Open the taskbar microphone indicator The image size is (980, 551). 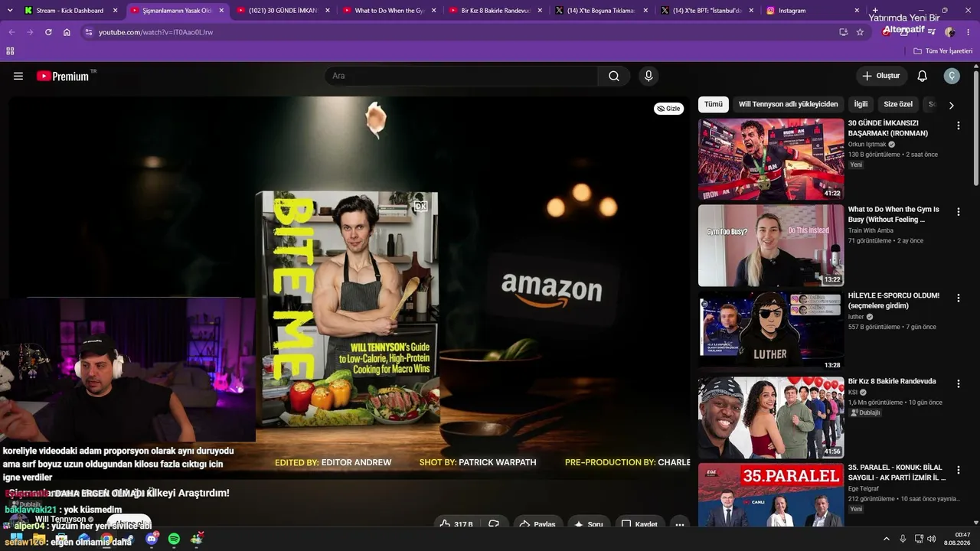point(903,539)
